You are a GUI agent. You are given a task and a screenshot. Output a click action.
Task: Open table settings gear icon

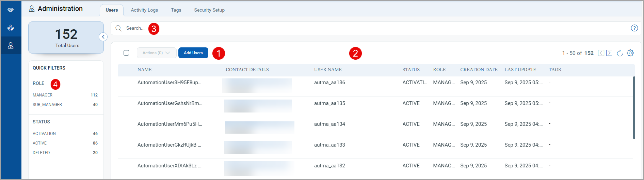(x=630, y=53)
